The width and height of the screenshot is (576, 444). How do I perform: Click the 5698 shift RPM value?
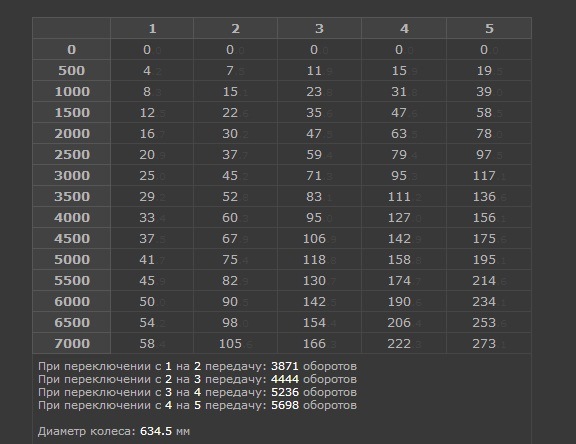(x=285, y=405)
